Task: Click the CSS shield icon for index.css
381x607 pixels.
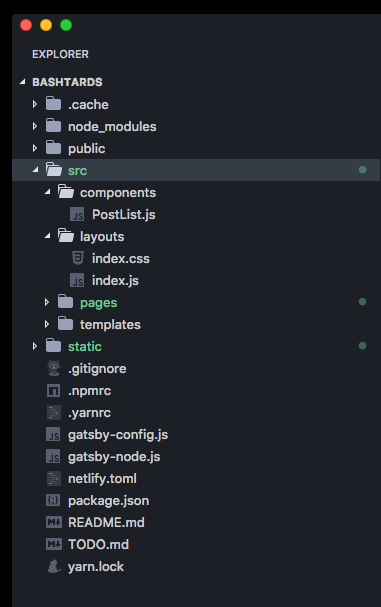Action: 77,258
